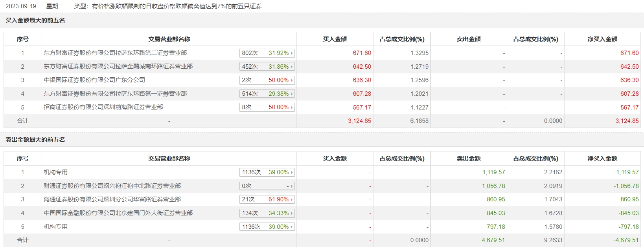Expand 134次 34.33% stats dropdown

coord(267,213)
